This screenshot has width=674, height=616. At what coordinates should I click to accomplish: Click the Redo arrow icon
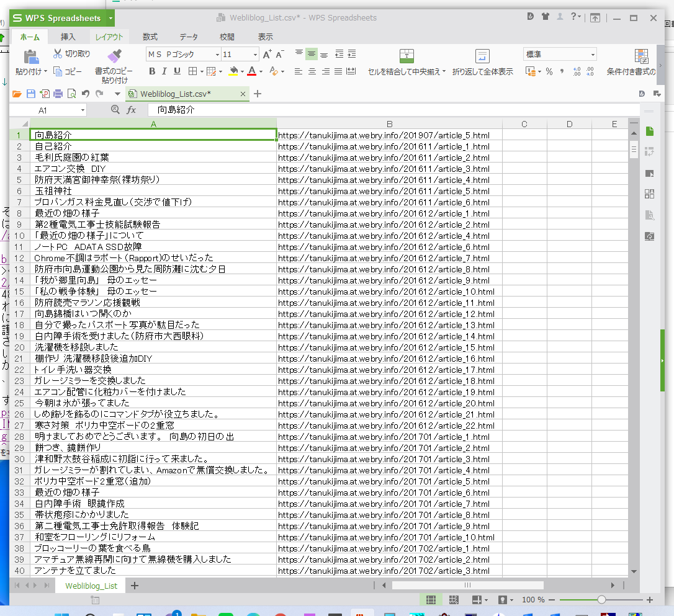click(99, 94)
